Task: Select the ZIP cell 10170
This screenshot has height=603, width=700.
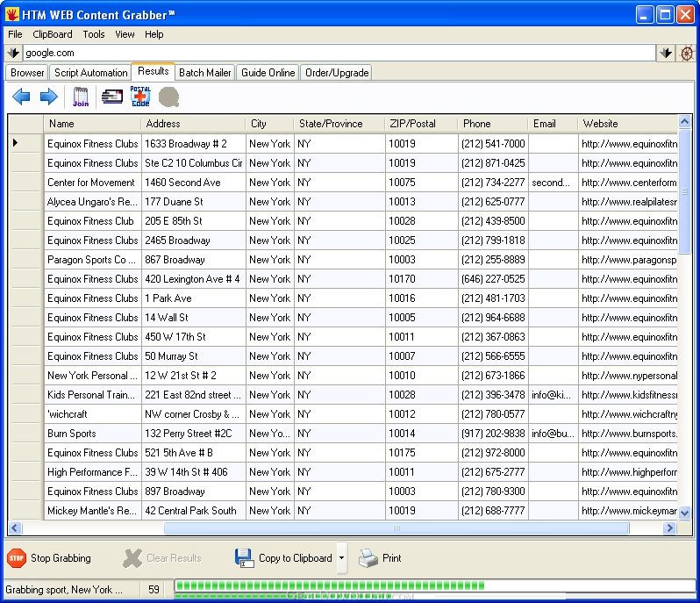Action: tap(421, 279)
